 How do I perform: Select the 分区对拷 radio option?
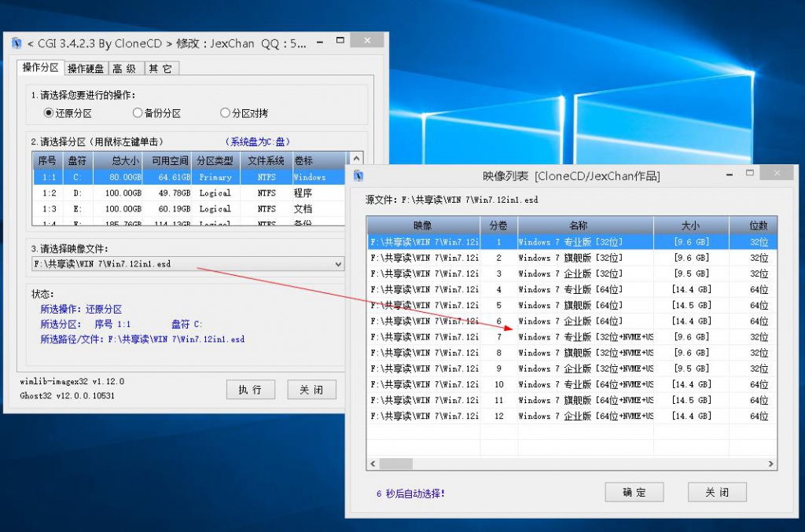pyautogui.click(x=244, y=113)
